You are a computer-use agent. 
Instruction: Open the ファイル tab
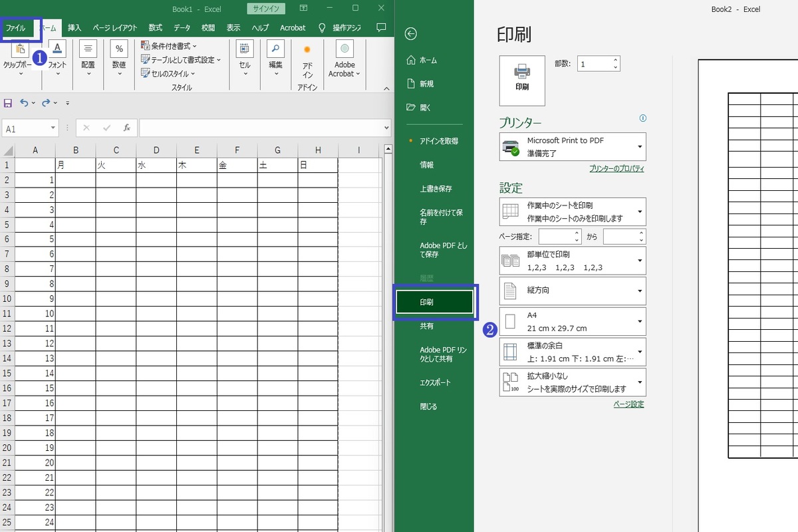[x=16, y=28]
